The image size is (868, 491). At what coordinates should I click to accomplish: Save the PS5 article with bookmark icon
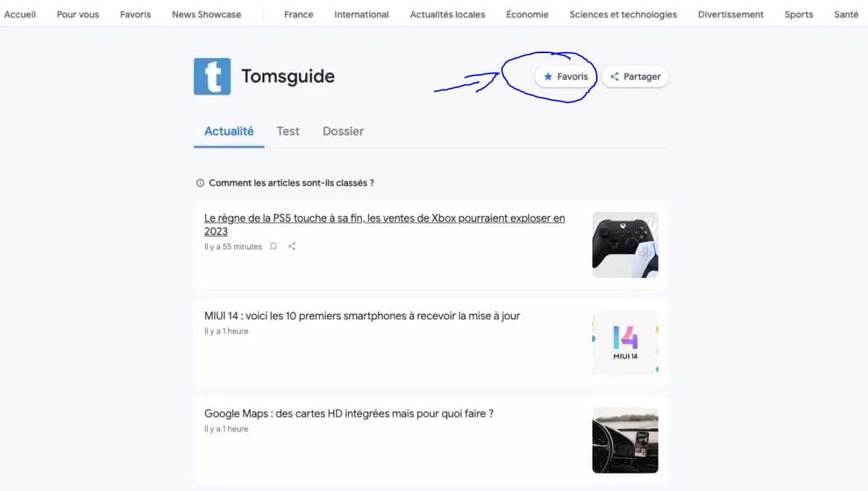pos(273,246)
